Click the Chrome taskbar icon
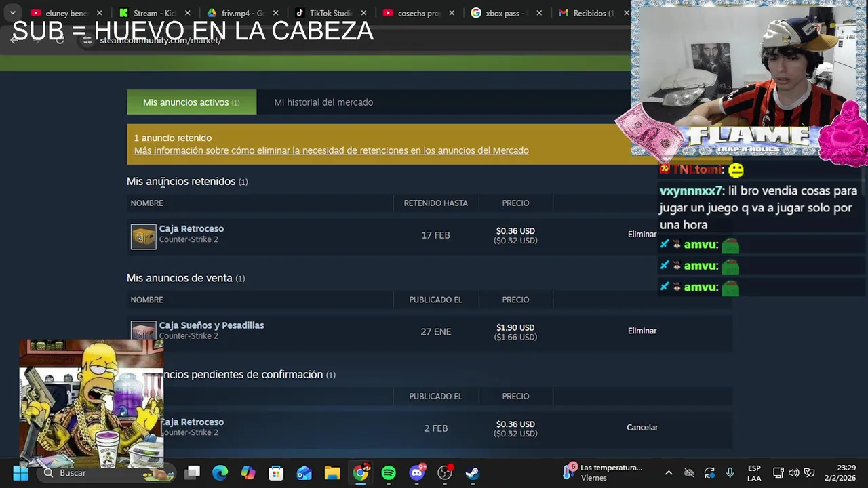This screenshot has height=488, width=868. (361, 473)
